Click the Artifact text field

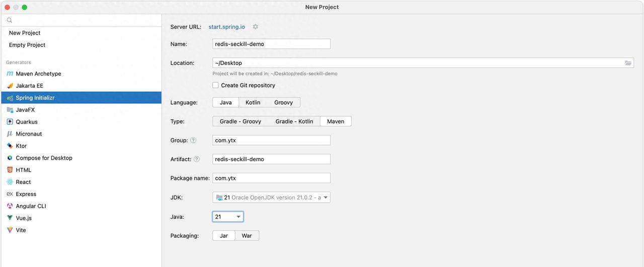click(x=271, y=159)
